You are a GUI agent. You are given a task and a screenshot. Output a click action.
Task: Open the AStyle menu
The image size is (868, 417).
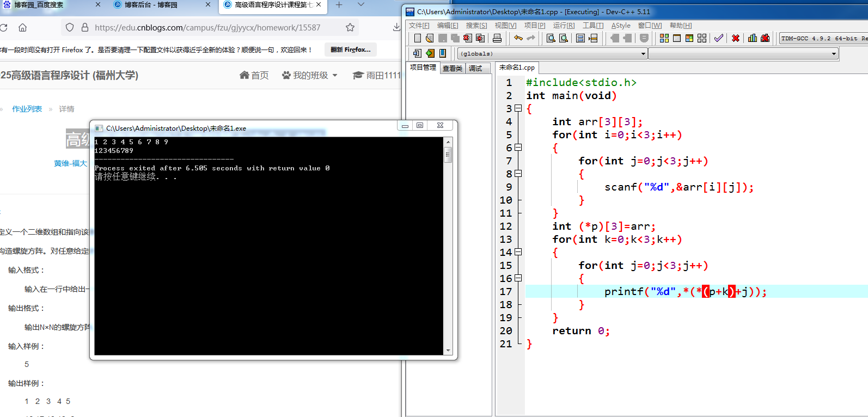621,26
